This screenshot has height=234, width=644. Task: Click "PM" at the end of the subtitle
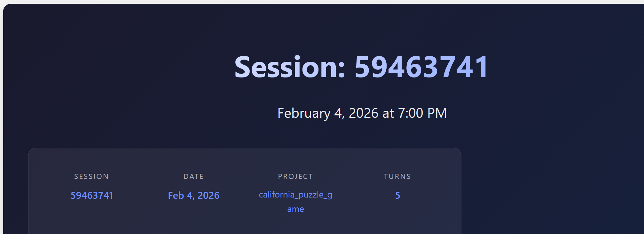click(x=437, y=113)
